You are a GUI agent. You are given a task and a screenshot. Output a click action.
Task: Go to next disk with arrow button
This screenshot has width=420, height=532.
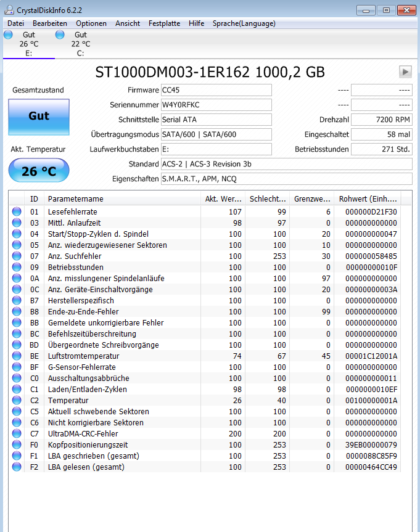coord(405,72)
